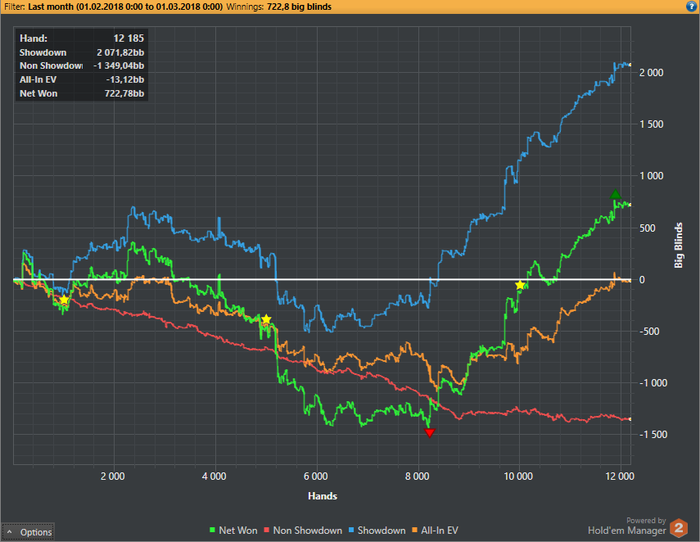
Task: Click the red downward triangle low-point marker
Action: pyautogui.click(x=429, y=433)
